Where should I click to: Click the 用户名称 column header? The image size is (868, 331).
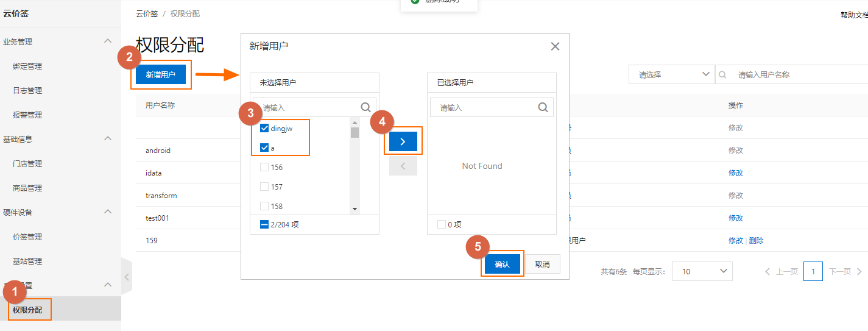pyautogui.click(x=160, y=105)
